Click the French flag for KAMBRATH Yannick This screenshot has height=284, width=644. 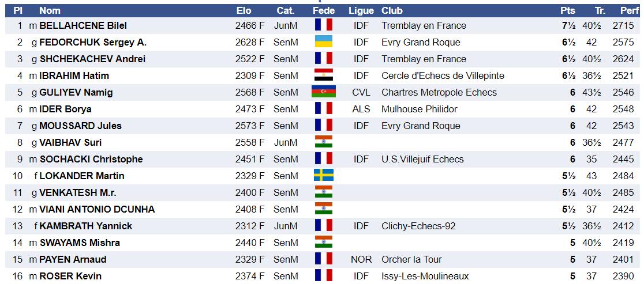pos(324,226)
